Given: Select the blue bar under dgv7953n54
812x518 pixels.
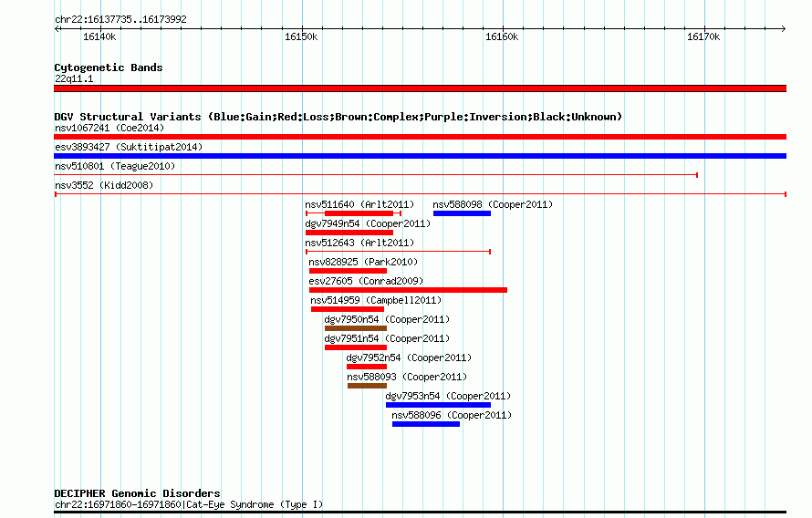Looking at the screenshot, I should click(x=438, y=405).
